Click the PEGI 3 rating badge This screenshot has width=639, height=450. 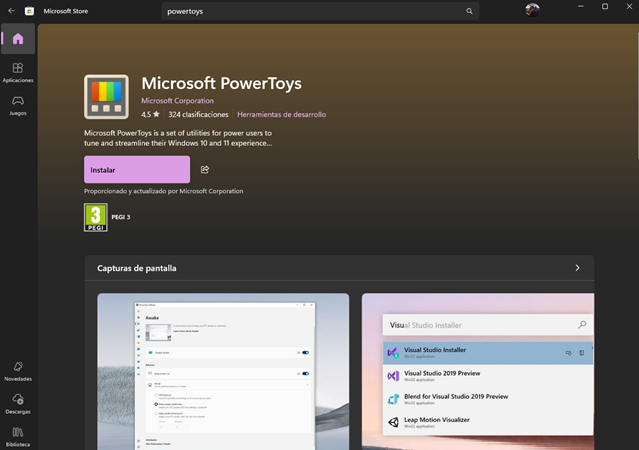[x=96, y=217]
